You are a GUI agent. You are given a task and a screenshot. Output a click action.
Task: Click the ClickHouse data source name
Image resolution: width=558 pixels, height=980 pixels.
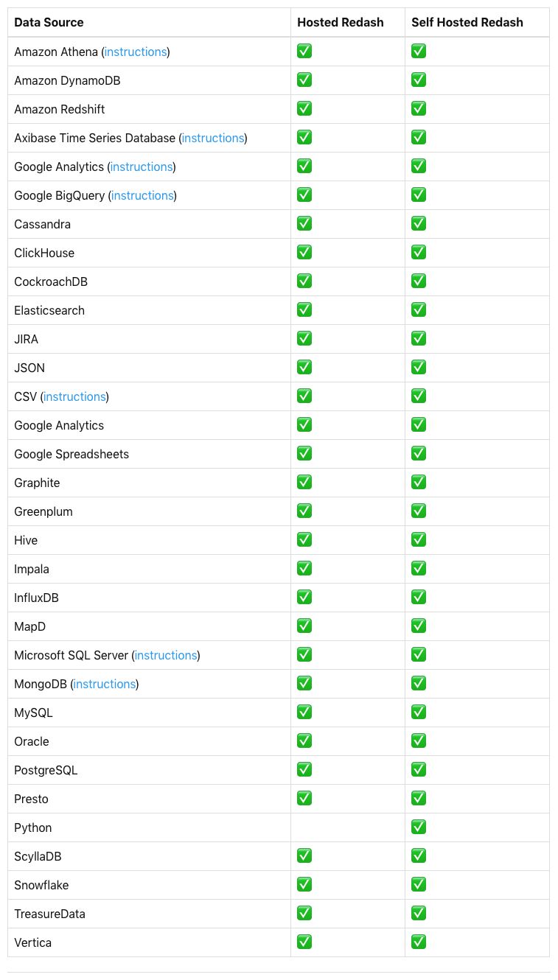point(44,253)
